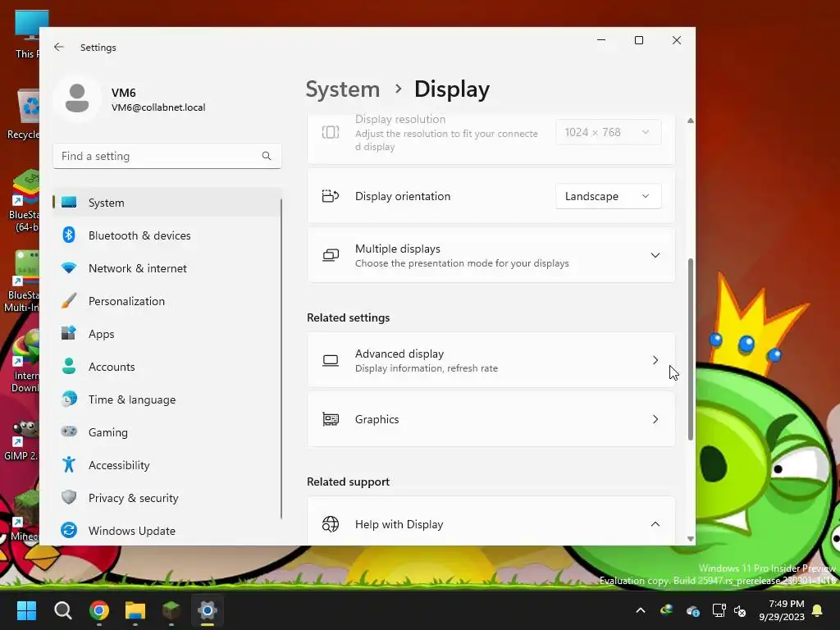Minimize the Settings window

[601, 40]
